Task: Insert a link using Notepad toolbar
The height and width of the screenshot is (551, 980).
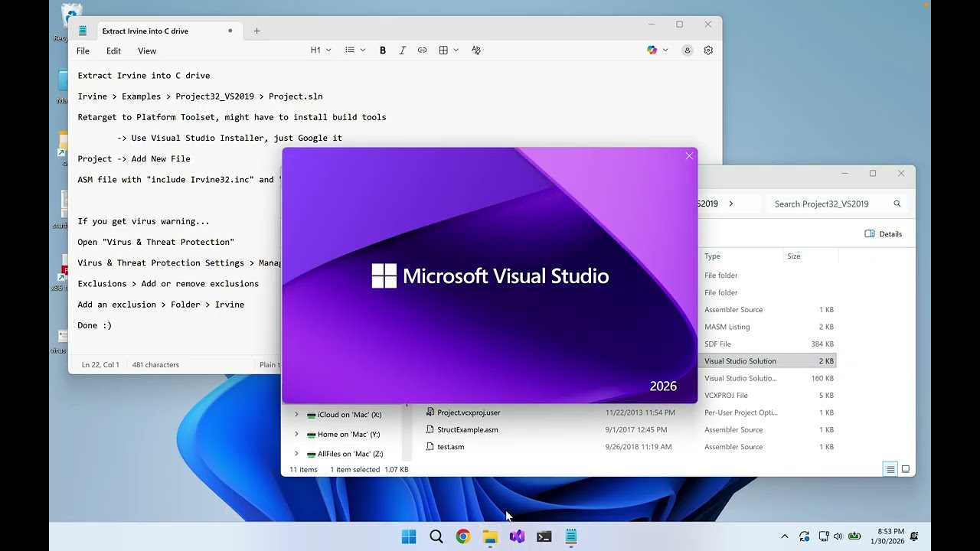Action: tap(422, 51)
